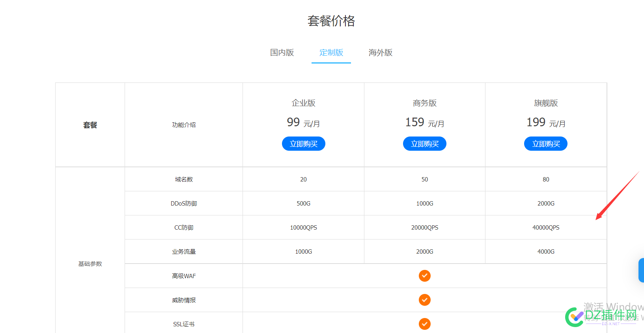Switch to the 国内版 tab
644x333 pixels.
(282, 52)
